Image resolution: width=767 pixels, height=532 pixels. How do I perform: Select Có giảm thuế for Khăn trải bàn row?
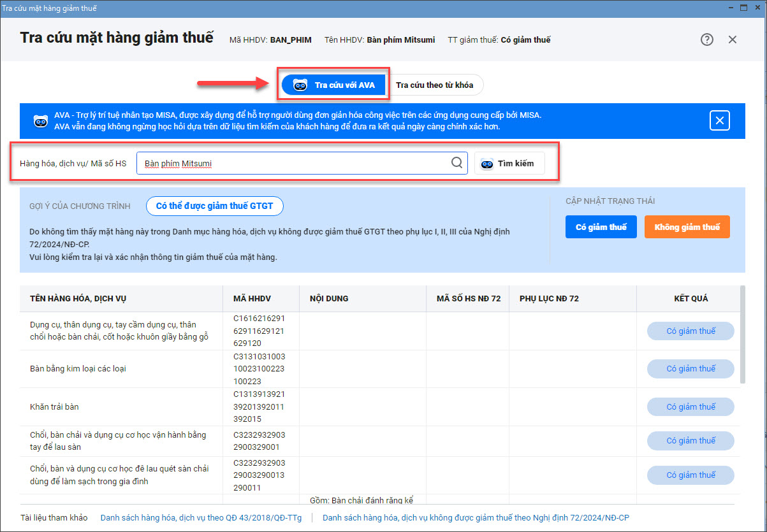click(690, 406)
